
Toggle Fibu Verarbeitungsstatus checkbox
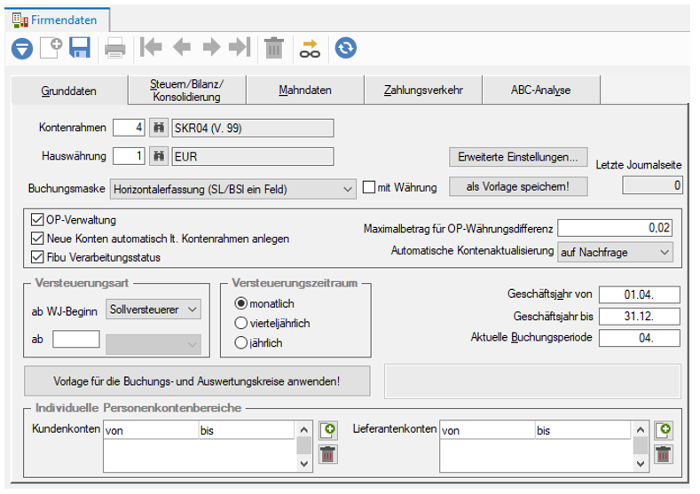(x=37, y=257)
